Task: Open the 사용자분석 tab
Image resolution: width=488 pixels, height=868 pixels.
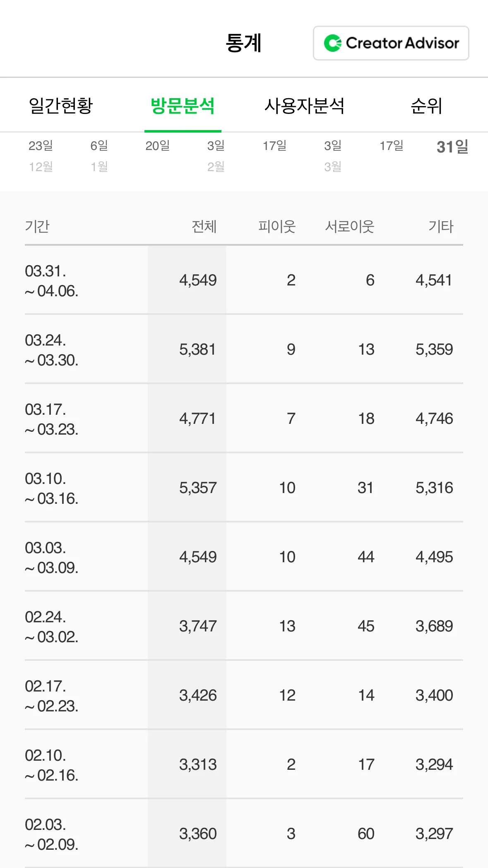Action: [x=304, y=106]
